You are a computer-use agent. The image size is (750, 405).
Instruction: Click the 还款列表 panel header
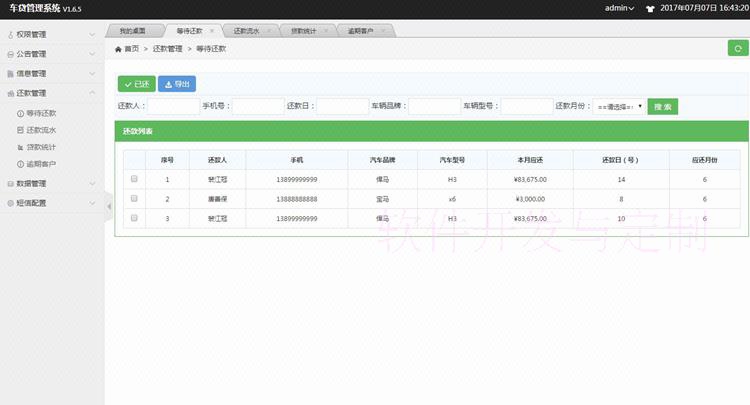click(x=431, y=131)
